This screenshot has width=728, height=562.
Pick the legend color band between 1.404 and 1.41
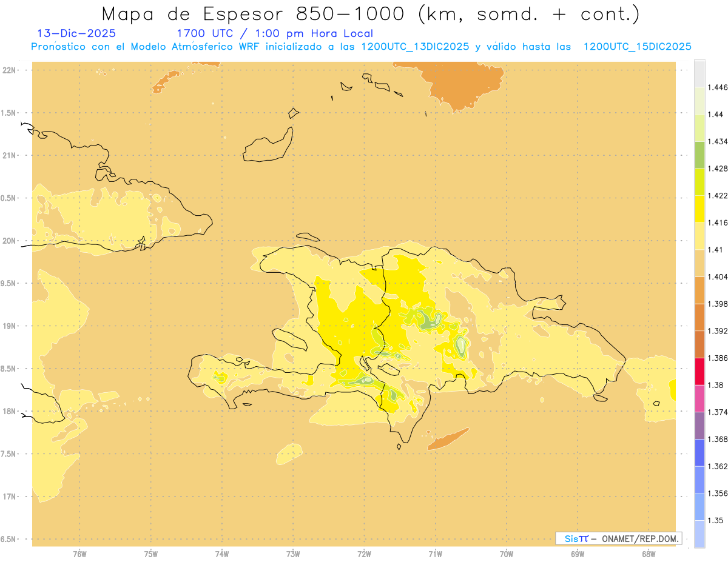click(699, 263)
